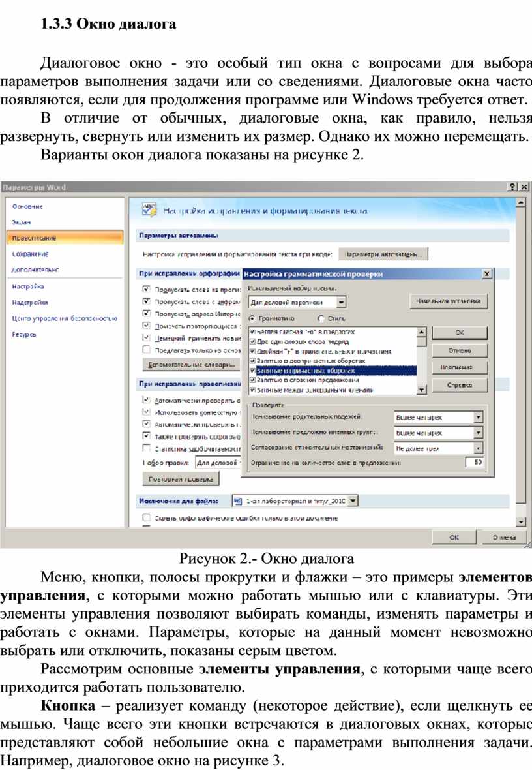This screenshot has width=532, height=770.
Task: Select the Стиль radio button
Action: pos(321,318)
